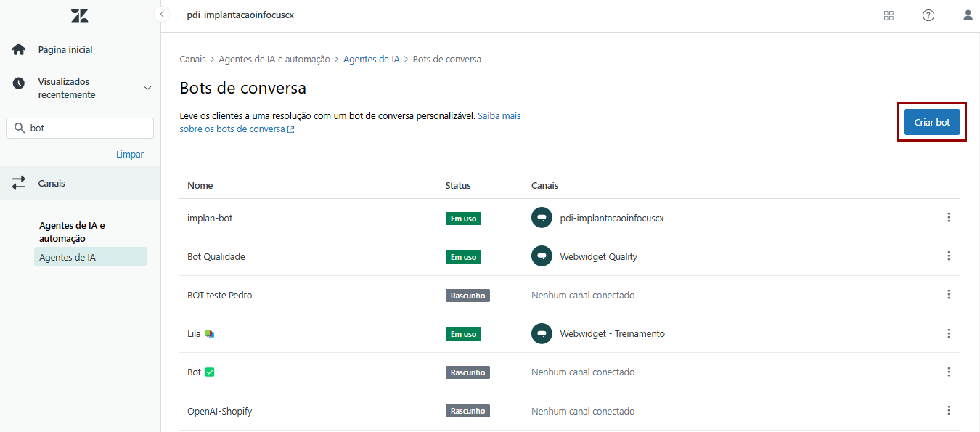
Task: Open options menu for OpenAI-Shopify row
Action: 948,411
